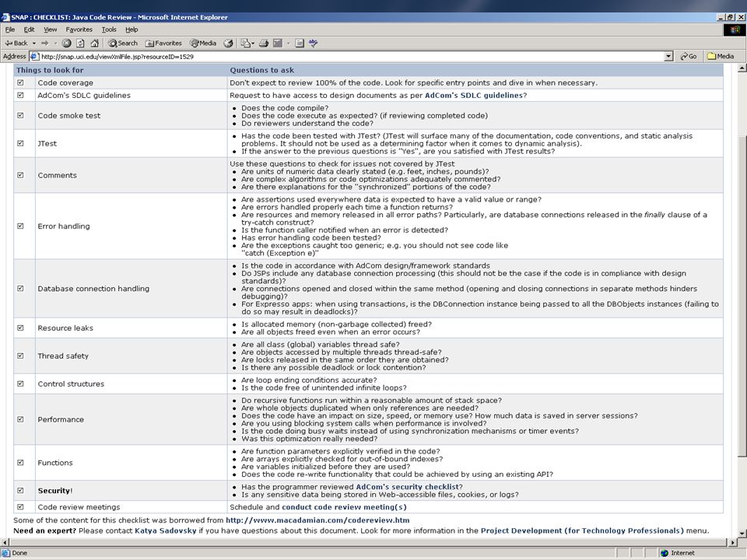Open Katya Sadovsky contact link
The image size is (747, 560).
coord(165,530)
